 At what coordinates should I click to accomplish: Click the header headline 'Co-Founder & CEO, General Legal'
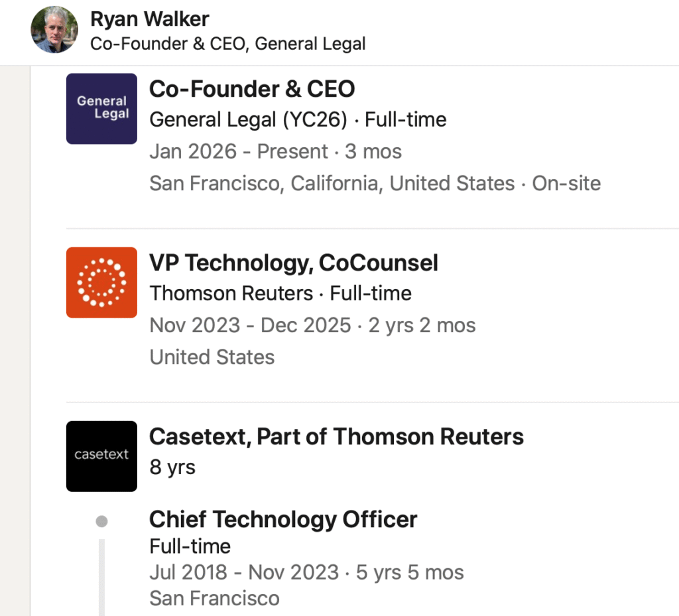(x=227, y=44)
